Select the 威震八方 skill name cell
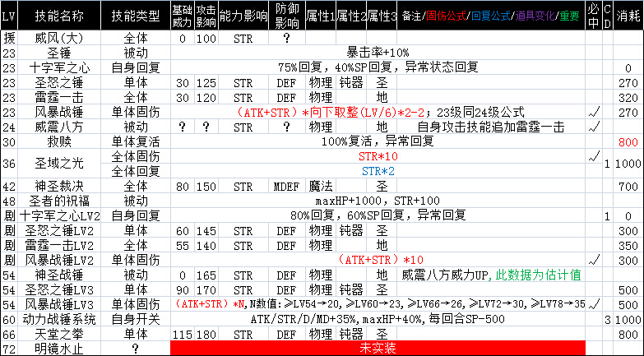This screenshot has height=356, width=644. [59, 127]
